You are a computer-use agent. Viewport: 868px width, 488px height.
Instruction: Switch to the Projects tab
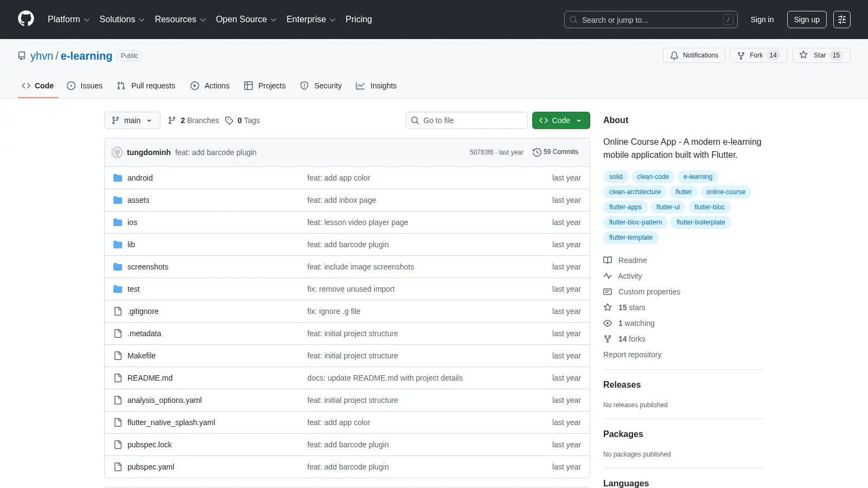click(265, 86)
